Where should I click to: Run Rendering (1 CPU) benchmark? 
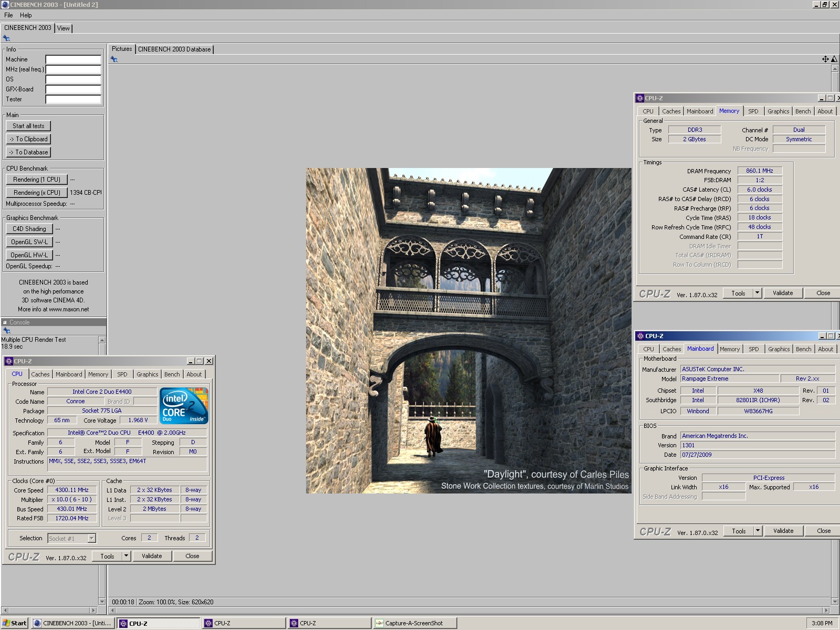point(37,180)
